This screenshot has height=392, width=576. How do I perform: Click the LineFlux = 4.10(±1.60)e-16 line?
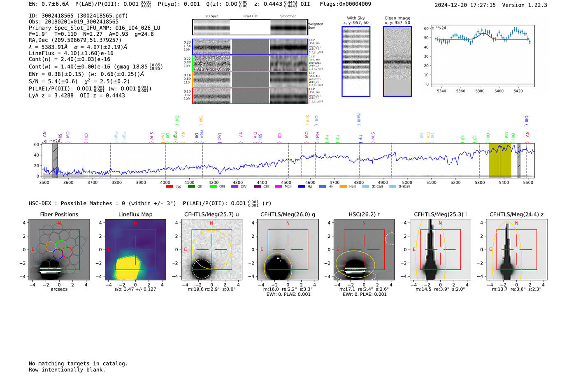coord(71,53)
